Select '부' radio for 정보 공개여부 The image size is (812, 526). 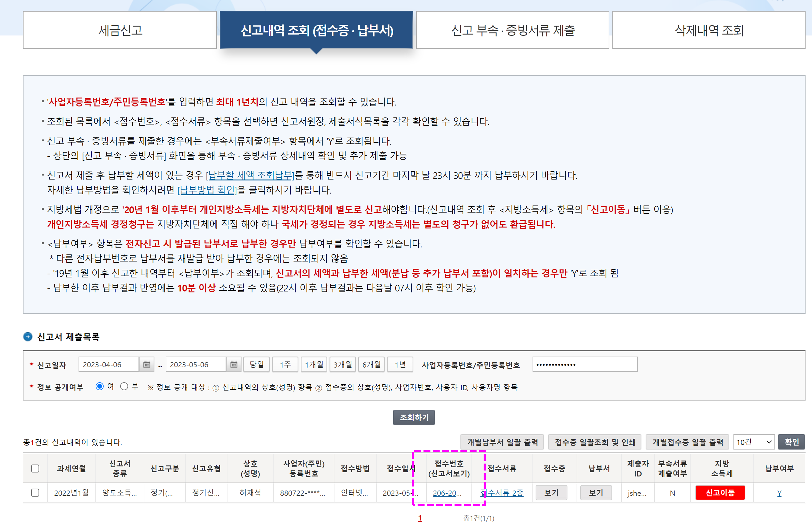pos(124,386)
